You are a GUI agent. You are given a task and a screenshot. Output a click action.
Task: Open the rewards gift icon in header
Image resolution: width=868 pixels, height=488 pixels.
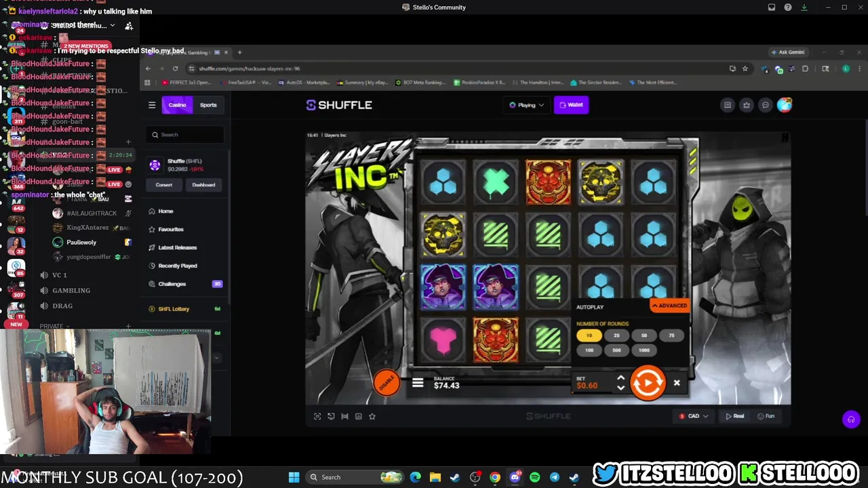click(747, 105)
